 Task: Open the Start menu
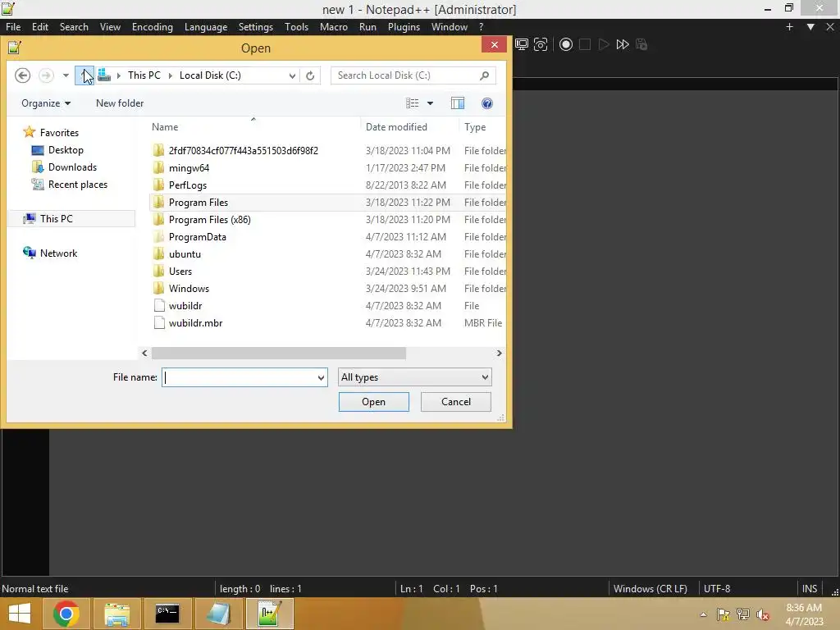[x=20, y=614]
